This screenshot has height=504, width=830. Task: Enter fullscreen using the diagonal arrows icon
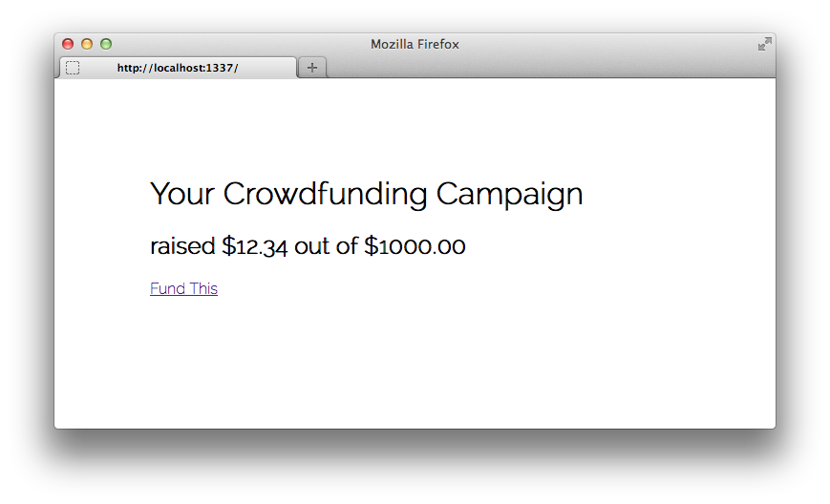(x=765, y=44)
